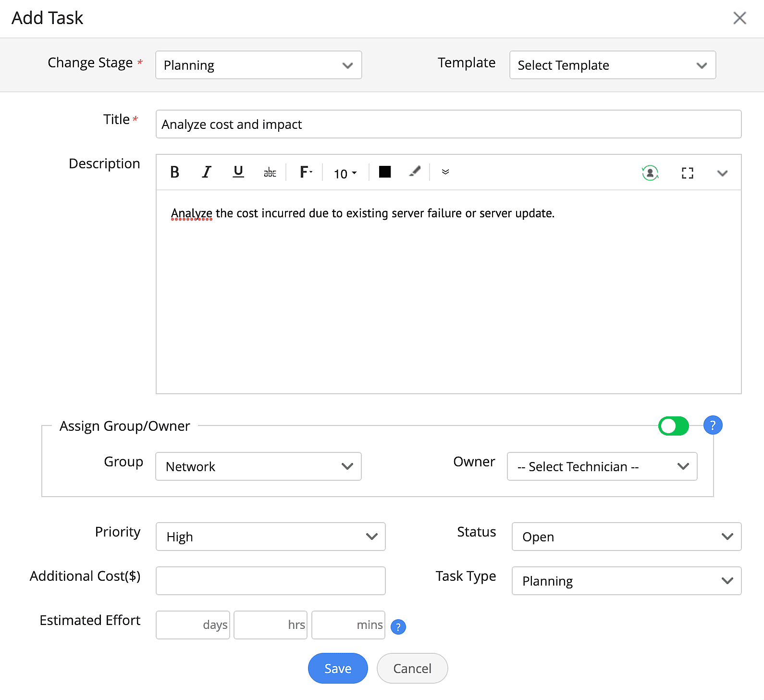
Task: Click the green technician mention icon
Action: pyautogui.click(x=650, y=173)
